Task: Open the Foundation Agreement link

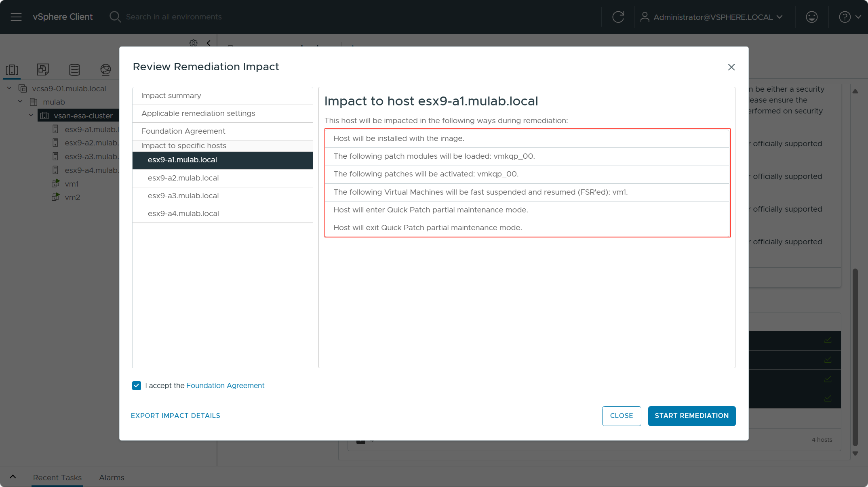Action: click(225, 386)
